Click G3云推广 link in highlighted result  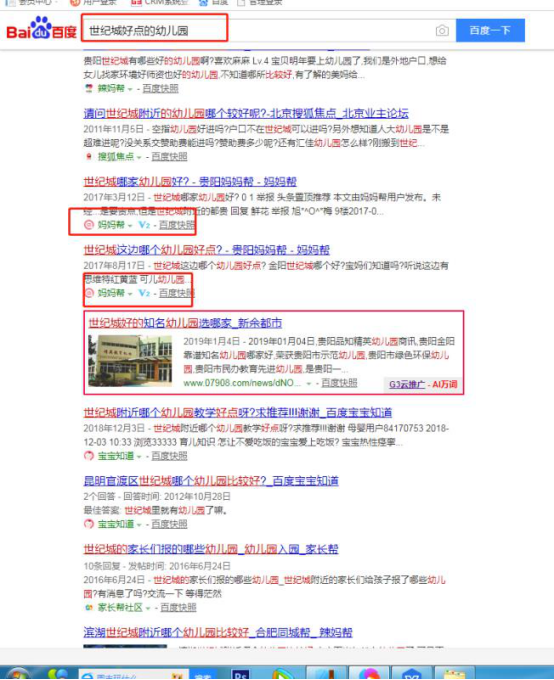pos(406,384)
